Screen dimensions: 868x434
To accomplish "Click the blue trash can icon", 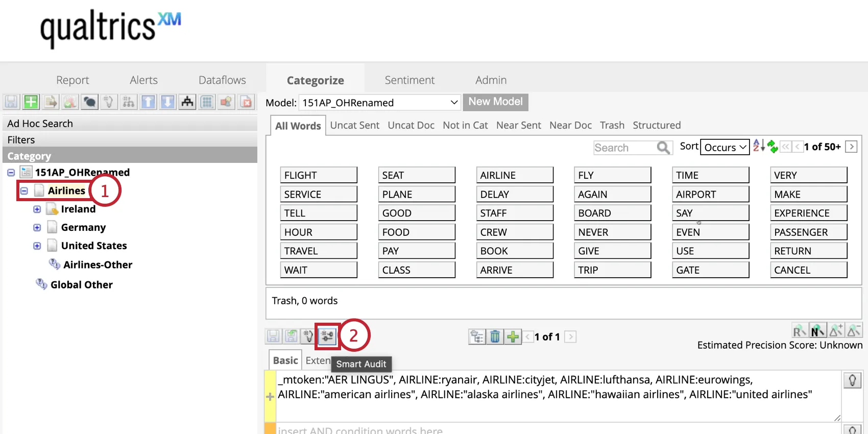I will pos(495,336).
